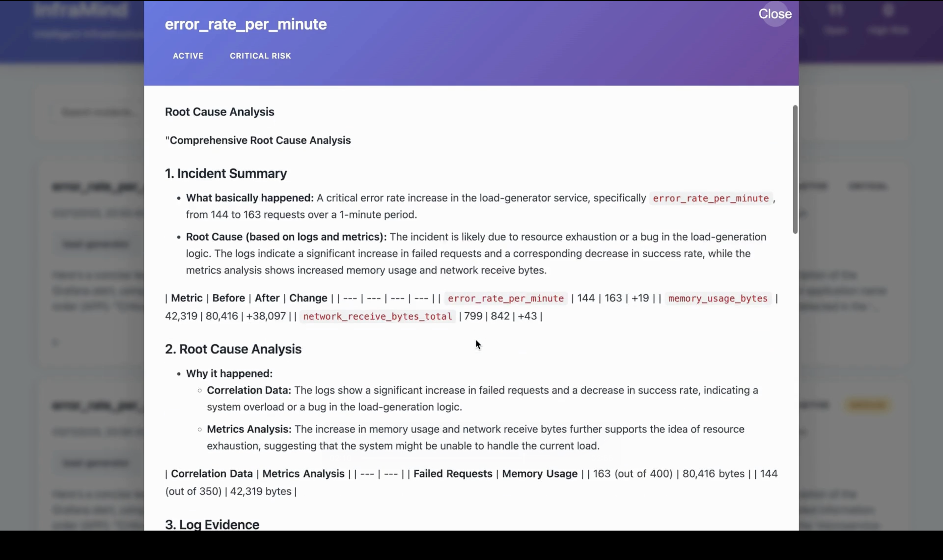Click 'Why it happened:' bullet text
Viewport: 943px width, 560px height.
229,374
